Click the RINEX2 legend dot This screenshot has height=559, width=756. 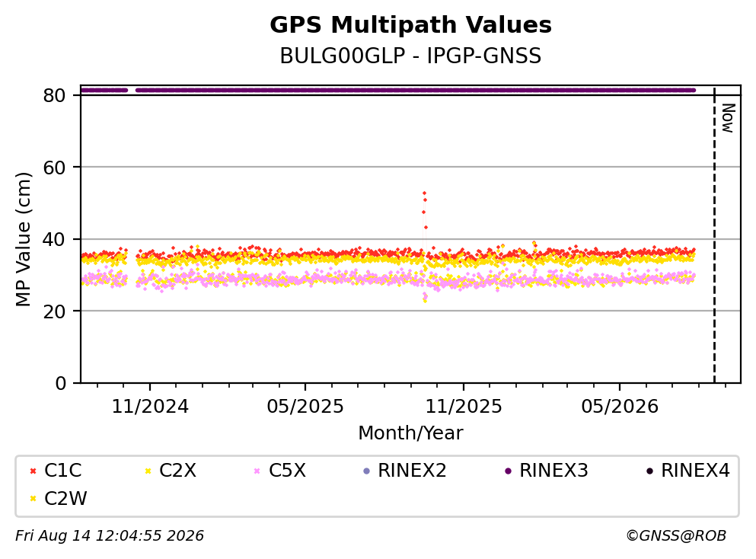(x=366, y=471)
